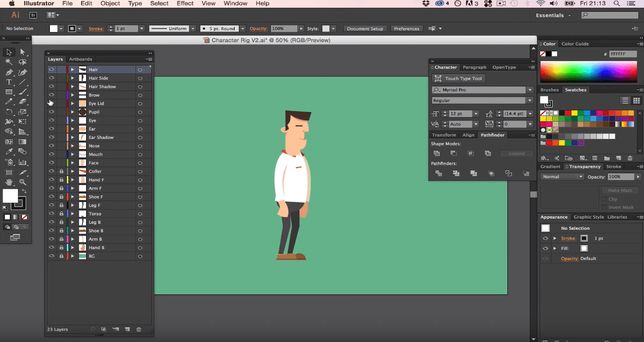Open the font style Regular dropdown
This screenshot has height=342, width=644.
[530, 100]
